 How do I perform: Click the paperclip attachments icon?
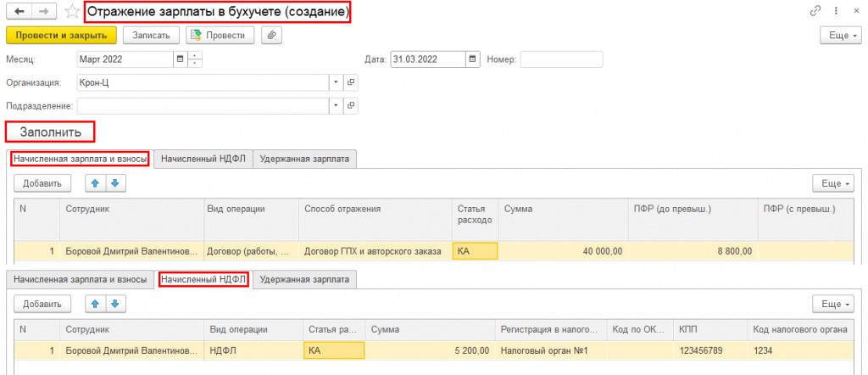272,35
